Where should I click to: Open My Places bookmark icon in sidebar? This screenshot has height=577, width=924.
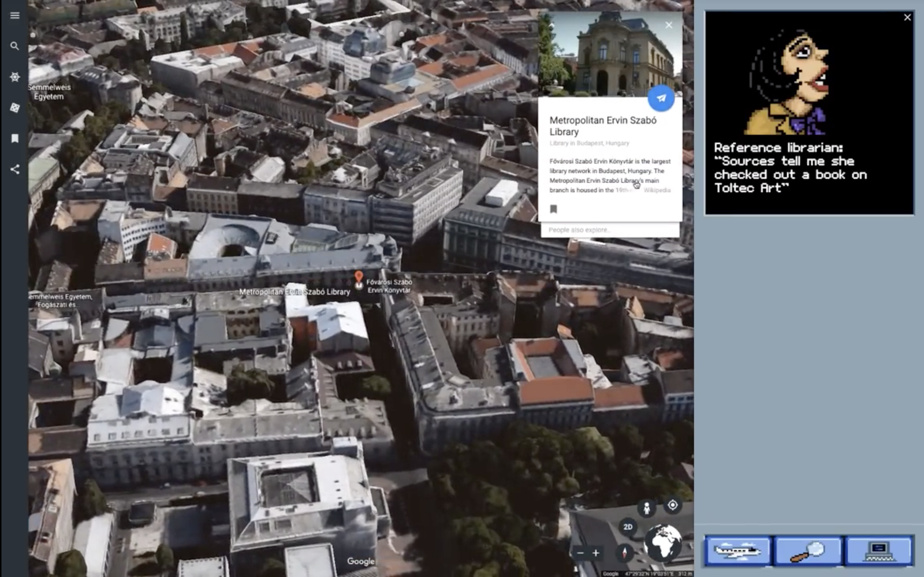pyautogui.click(x=14, y=139)
